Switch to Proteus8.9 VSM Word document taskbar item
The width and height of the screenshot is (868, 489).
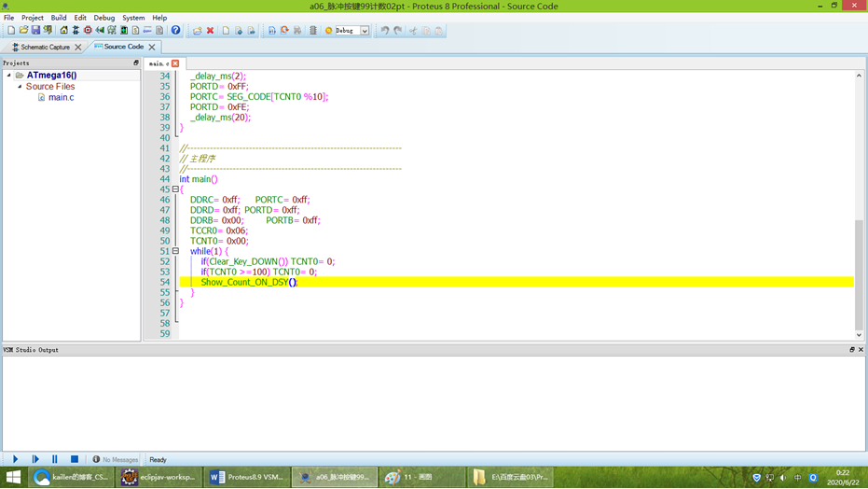[247, 477]
